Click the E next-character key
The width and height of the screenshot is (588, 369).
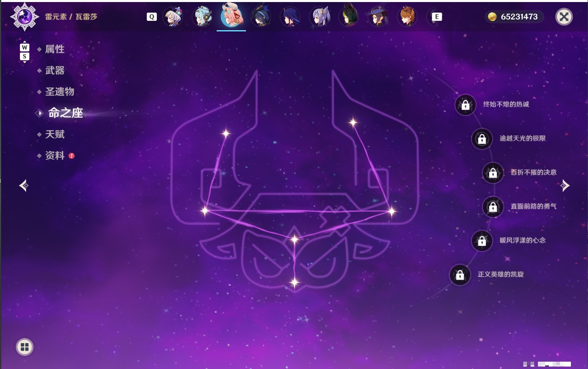(437, 17)
